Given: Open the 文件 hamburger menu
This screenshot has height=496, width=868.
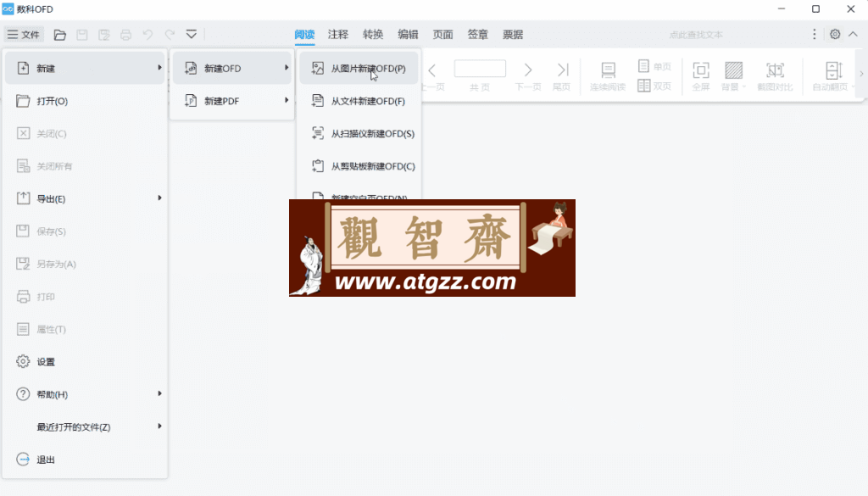Looking at the screenshot, I should 23,34.
